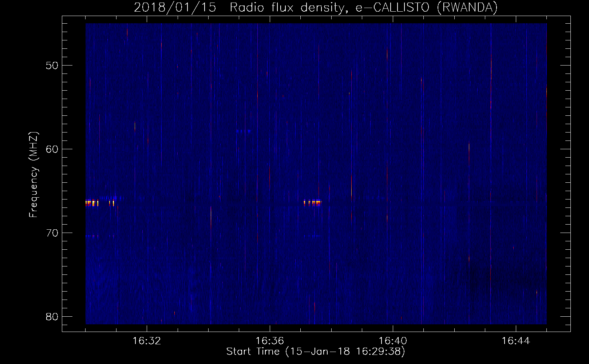
Task: Click the time tick label '16:32'
Action: (x=147, y=341)
